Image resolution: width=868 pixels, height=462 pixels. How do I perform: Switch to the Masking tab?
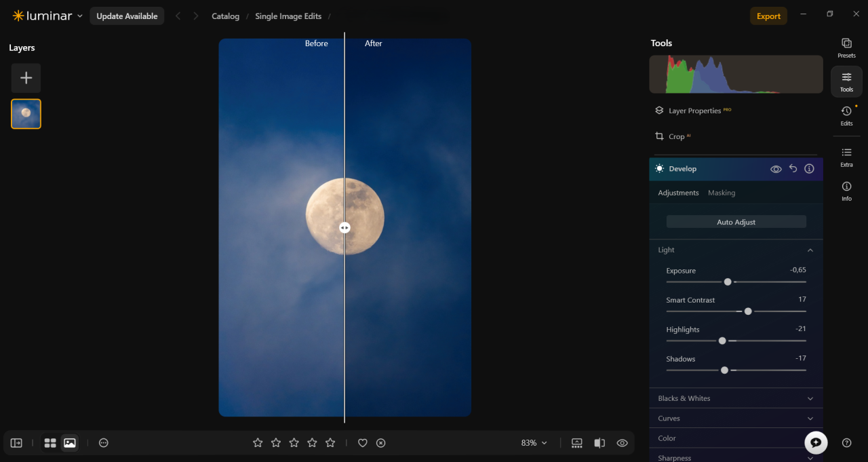pos(721,193)
